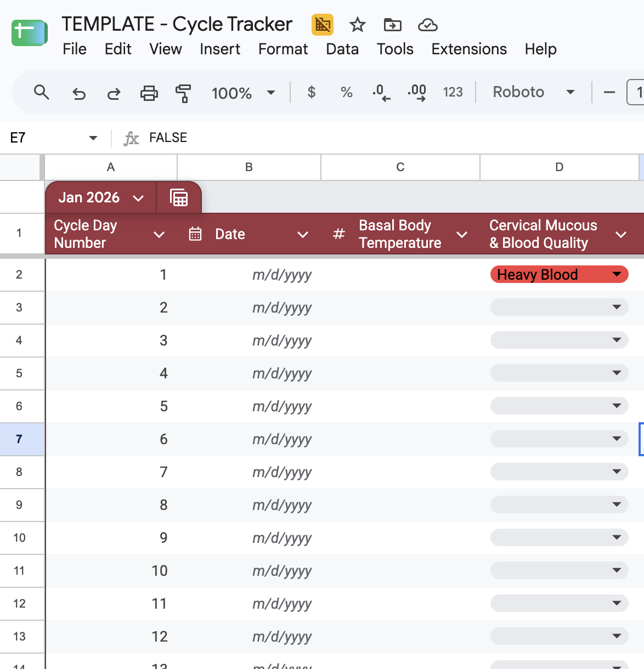Open the zoom 100% dropdown
Screen dimensions: 644x669
tap(244, 93)
